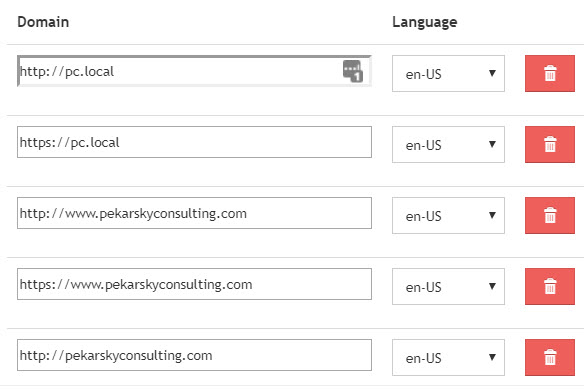Delete the https://pc.local domain row
The height and width of the screenshot is (391, 584).
tap(550, 144)
